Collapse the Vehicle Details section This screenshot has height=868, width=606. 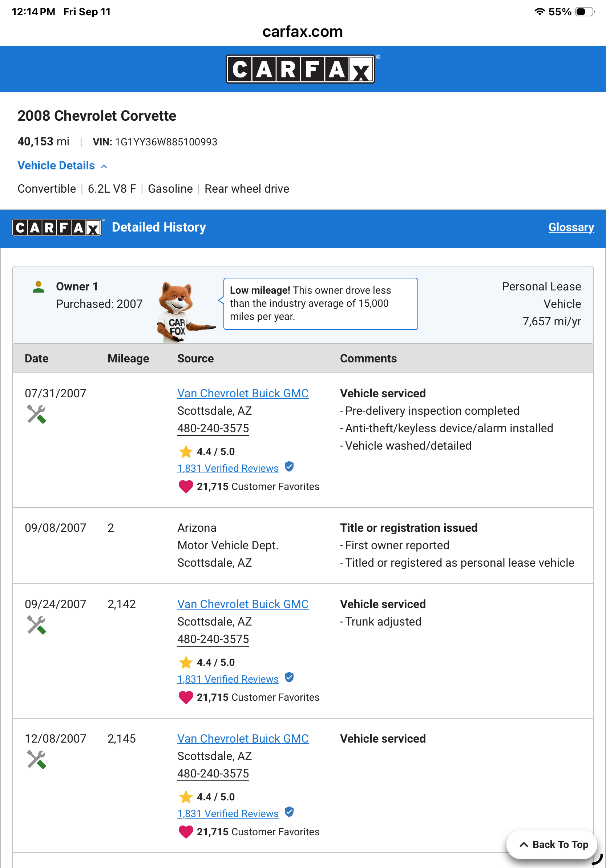tap(62, 166)
